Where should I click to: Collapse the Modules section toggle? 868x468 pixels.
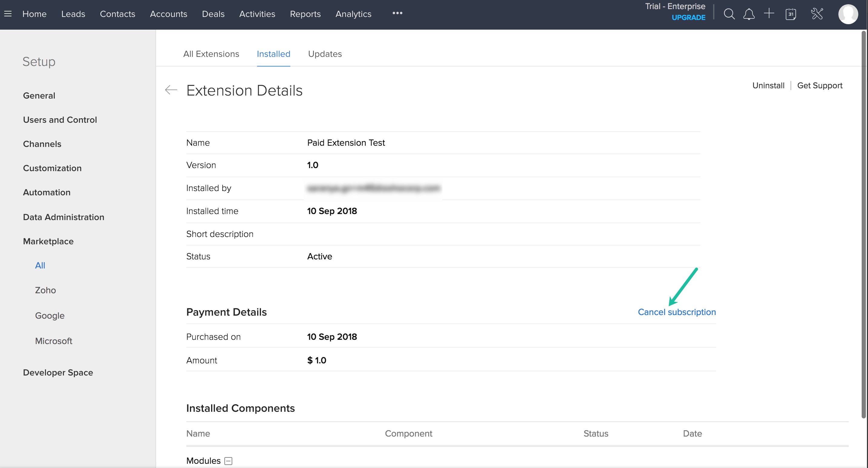click(x=228, y=460)
